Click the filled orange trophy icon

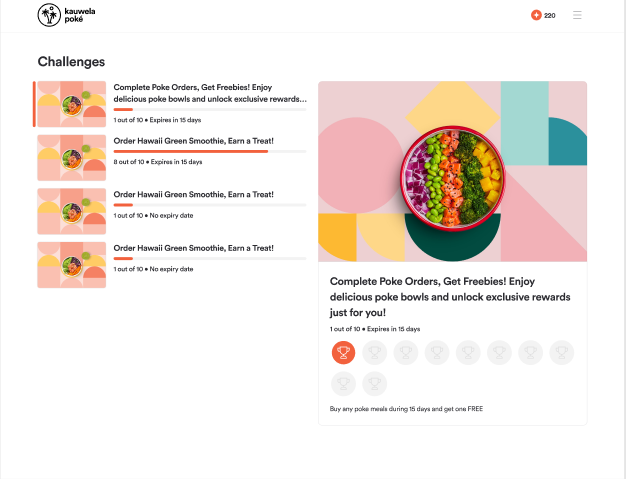343,352
